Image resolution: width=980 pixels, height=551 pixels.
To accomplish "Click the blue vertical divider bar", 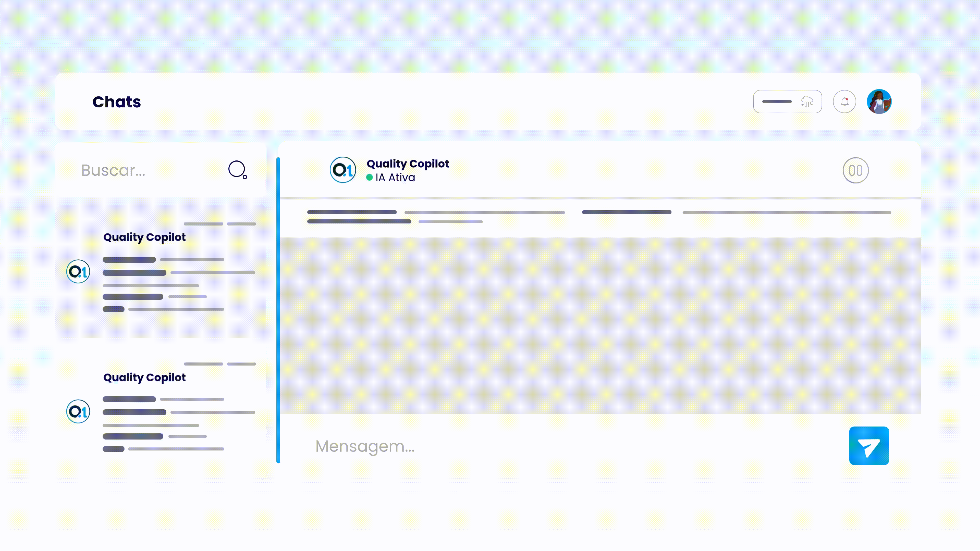I will [278, 310].
